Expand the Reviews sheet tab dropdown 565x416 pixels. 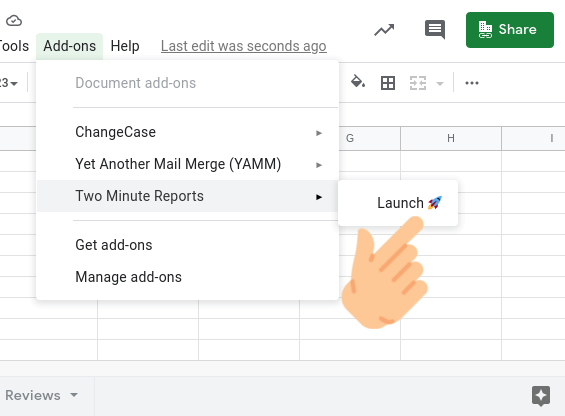pos(74,395)
